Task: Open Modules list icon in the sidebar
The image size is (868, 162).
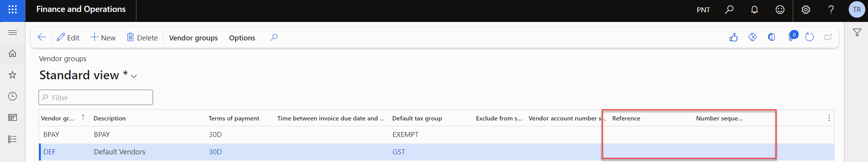Action: [x=12, y=139]
